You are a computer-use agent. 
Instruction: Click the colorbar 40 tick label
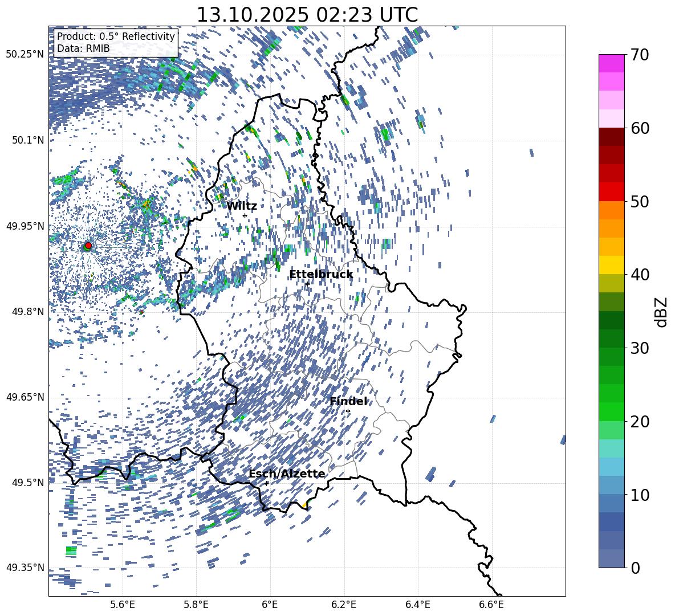[640, 275]
